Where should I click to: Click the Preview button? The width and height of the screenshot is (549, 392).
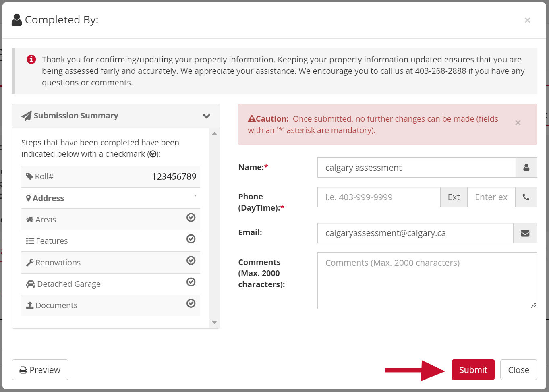[x=40, y=370]
